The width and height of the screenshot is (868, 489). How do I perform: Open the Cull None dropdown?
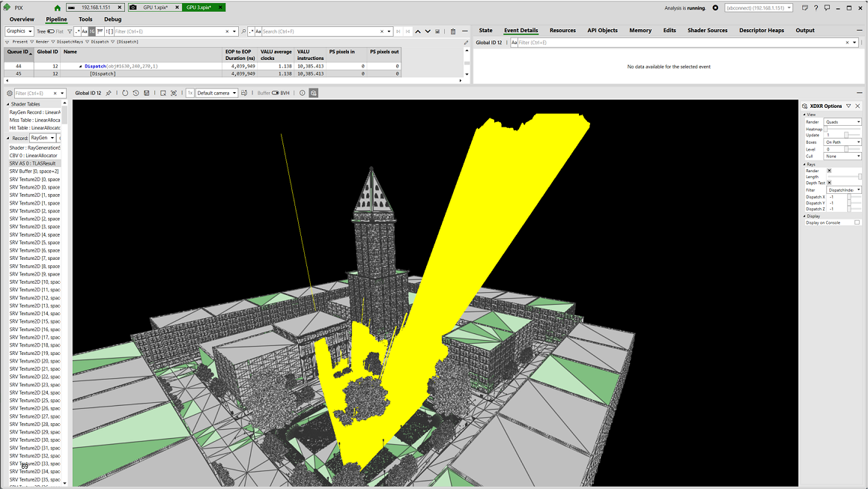(843, 157)
